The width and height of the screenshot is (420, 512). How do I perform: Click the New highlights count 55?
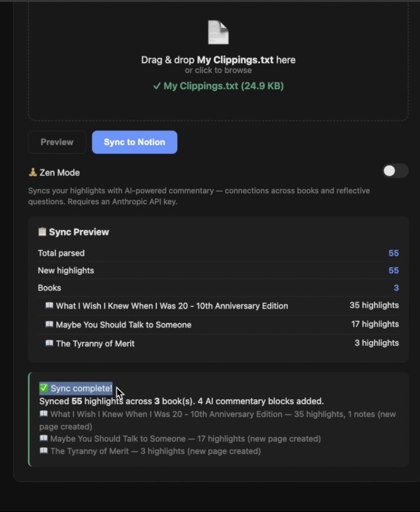click(394, 270)
